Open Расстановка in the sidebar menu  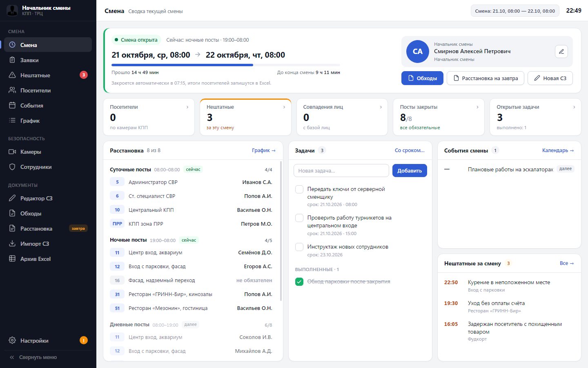[48, 229]
